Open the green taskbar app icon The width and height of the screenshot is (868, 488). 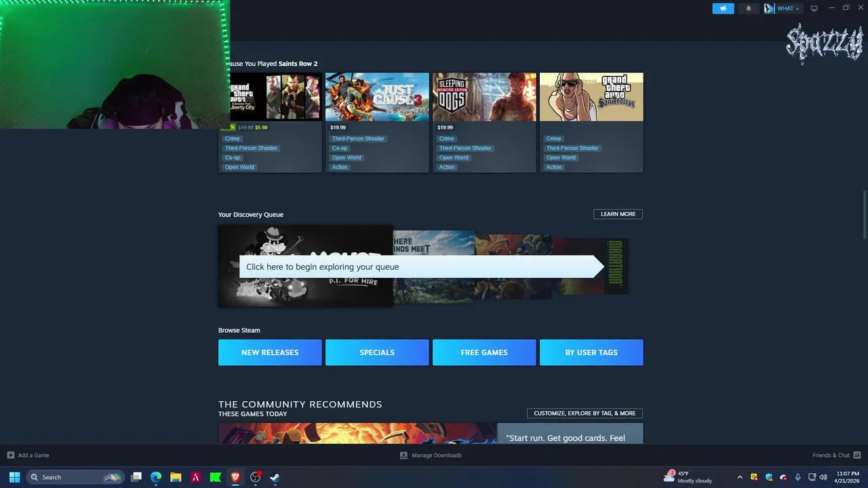pos(216,477)
